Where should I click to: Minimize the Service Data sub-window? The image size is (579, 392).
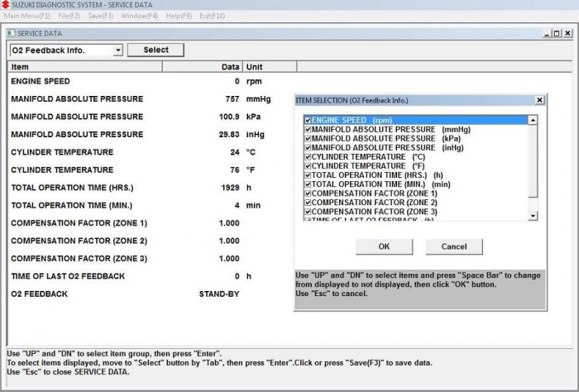point(545,33)
